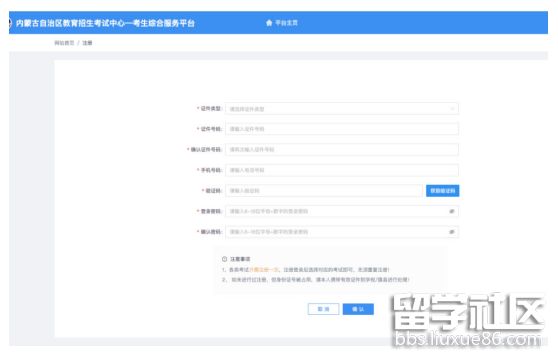The image size is (558, 361).
Task: Click the site logo in the header
Action: tap(10, 23)
